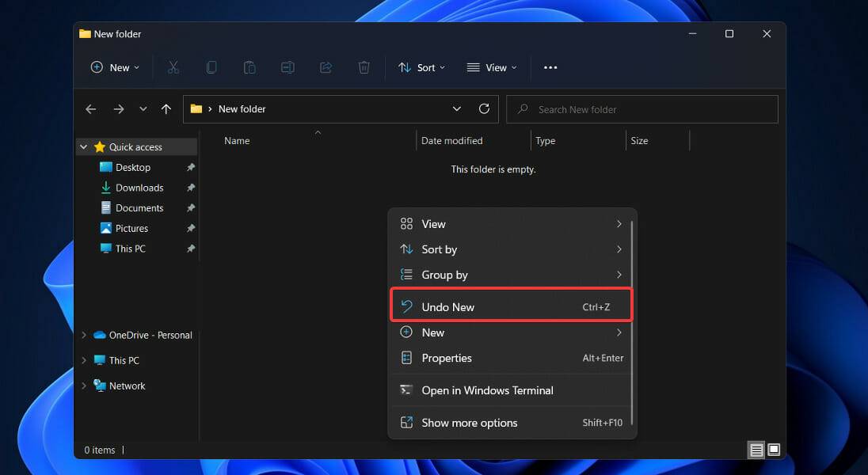Image resolution: width=868 pixels, height=475 pixels.
Task: Expand the OneDrive - Personal sidebar entry
Action: (x=83, y=335)
